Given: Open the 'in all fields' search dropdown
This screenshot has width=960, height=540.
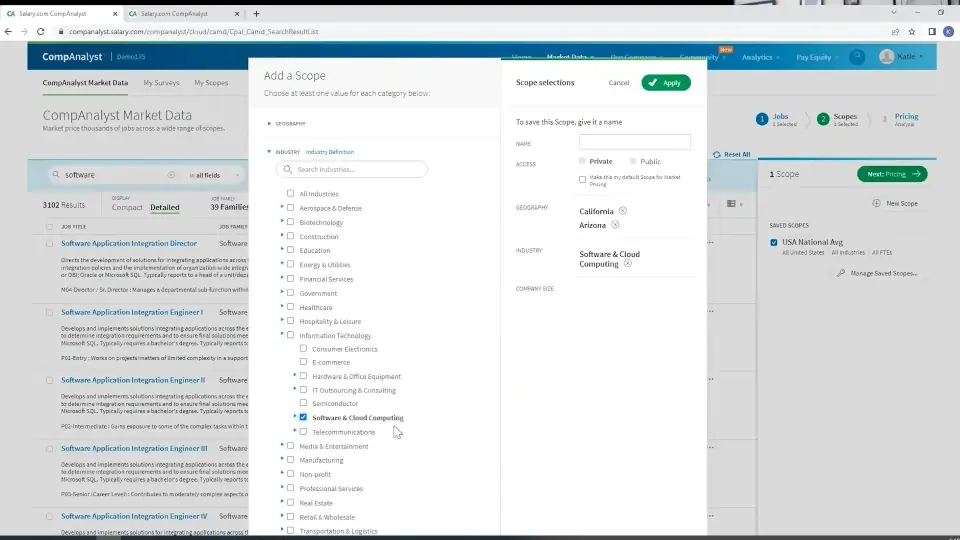Looking at the screenshot, I should point(214,175).
